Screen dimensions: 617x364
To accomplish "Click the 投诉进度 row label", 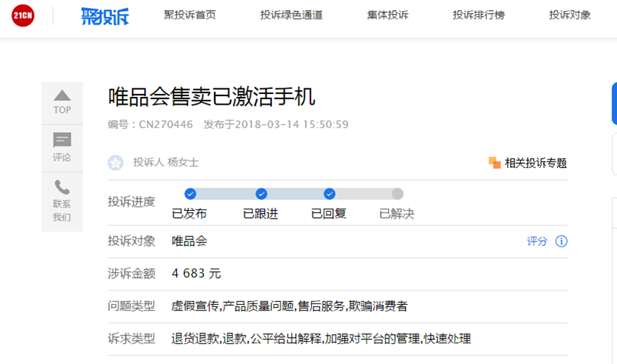I will coord(131,202).
